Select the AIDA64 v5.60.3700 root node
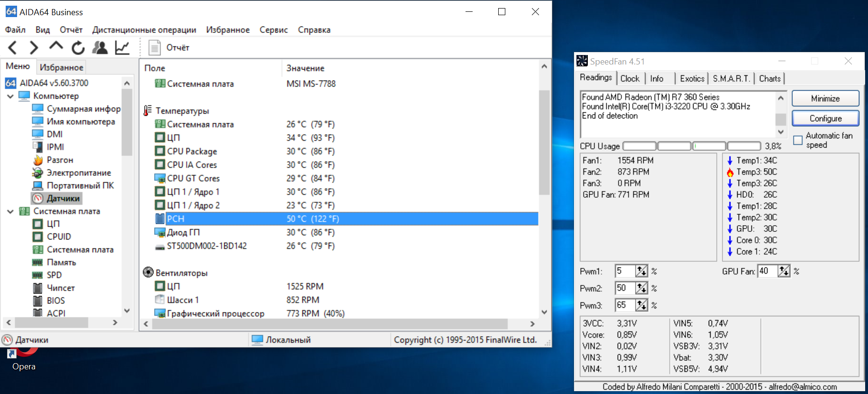868x394 pixels. point(47,83)
